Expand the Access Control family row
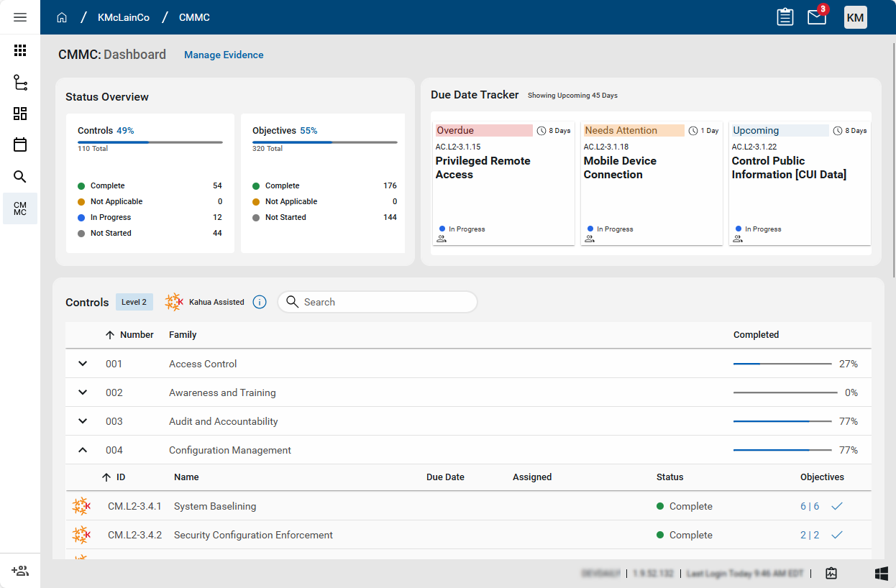Screen dimensions: 896x588 (83, 364)
